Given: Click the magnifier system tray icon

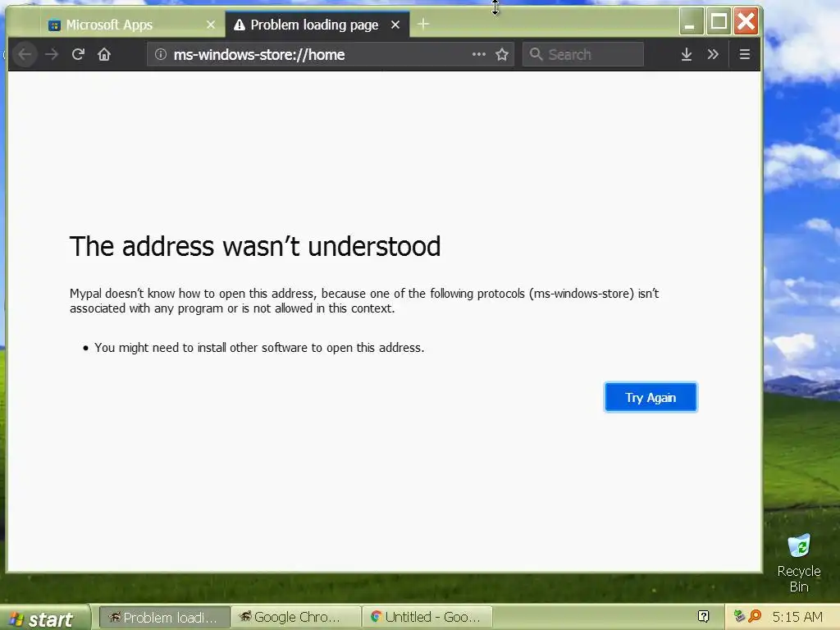Looking at the screenshot, I should tap(755, 616).
